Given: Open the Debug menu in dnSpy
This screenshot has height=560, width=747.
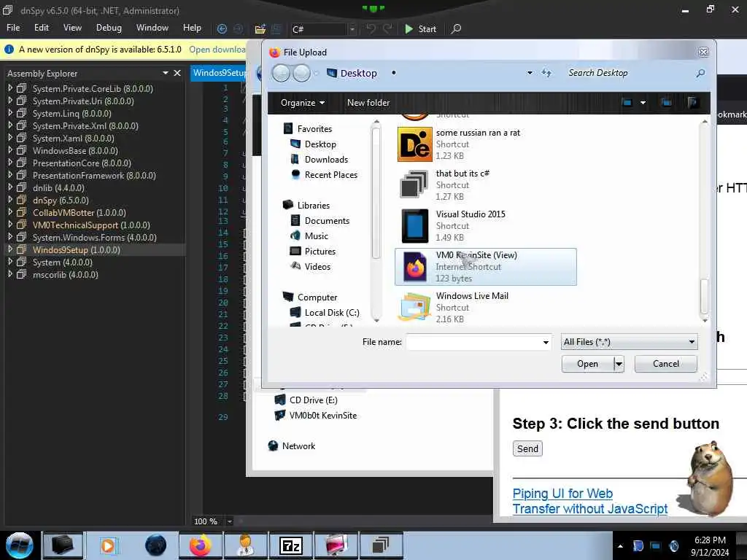Looking at the screenshot, I should 109,28.
